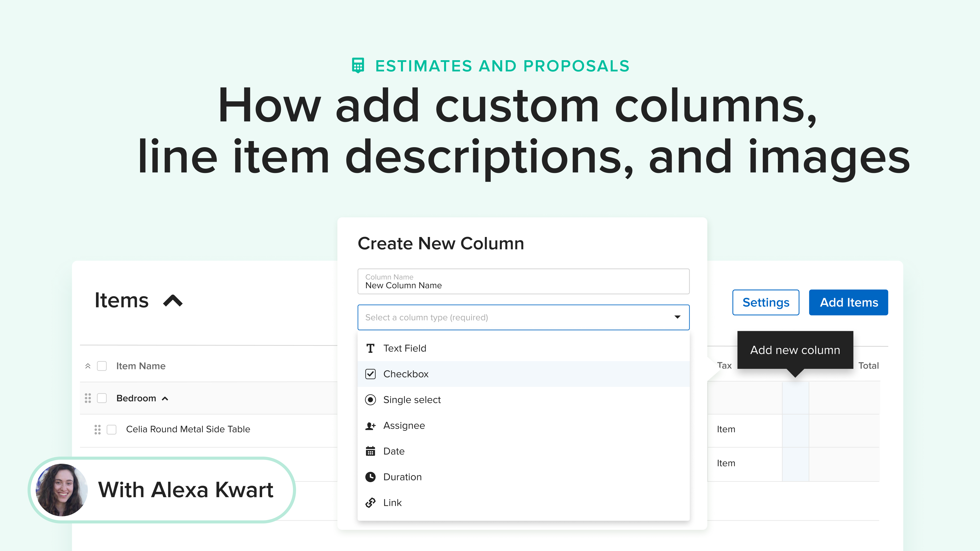Image resolution: width=980 pixels, height=551 pixels.
Task: Click Alexa Kwart's profile photo
Action: [x=62, y=490]
